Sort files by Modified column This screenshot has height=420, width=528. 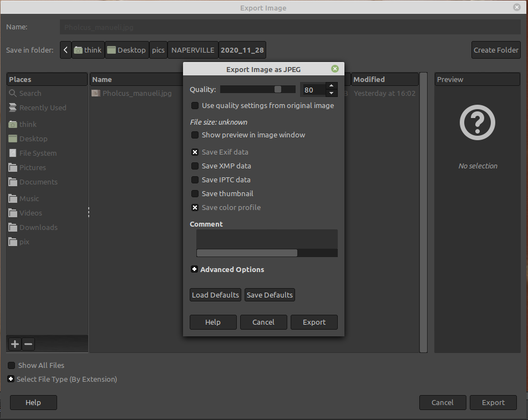[384, 79]
